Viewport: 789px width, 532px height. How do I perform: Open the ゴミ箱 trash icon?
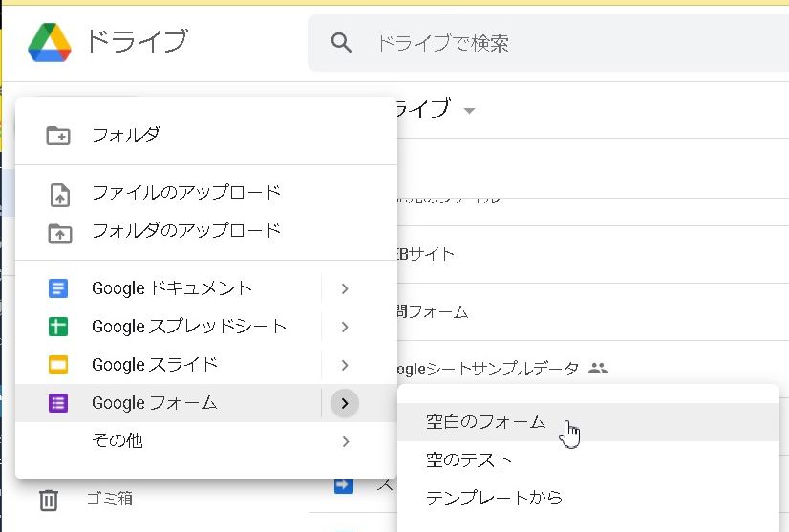pyautogui.click(x=49, y=499)
